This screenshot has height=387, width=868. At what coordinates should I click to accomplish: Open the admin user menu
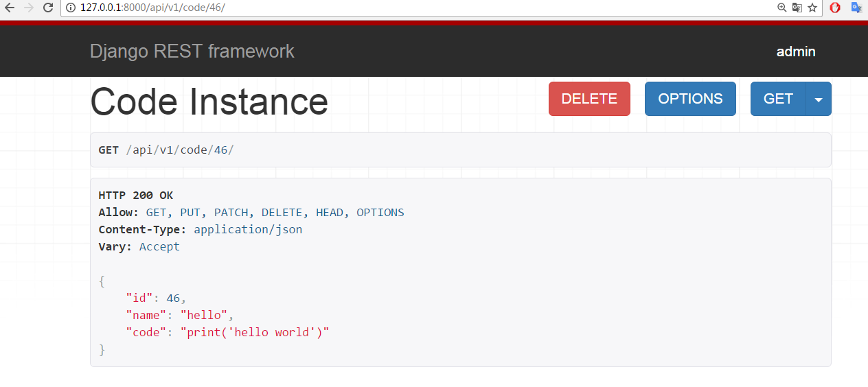[796, 51]
